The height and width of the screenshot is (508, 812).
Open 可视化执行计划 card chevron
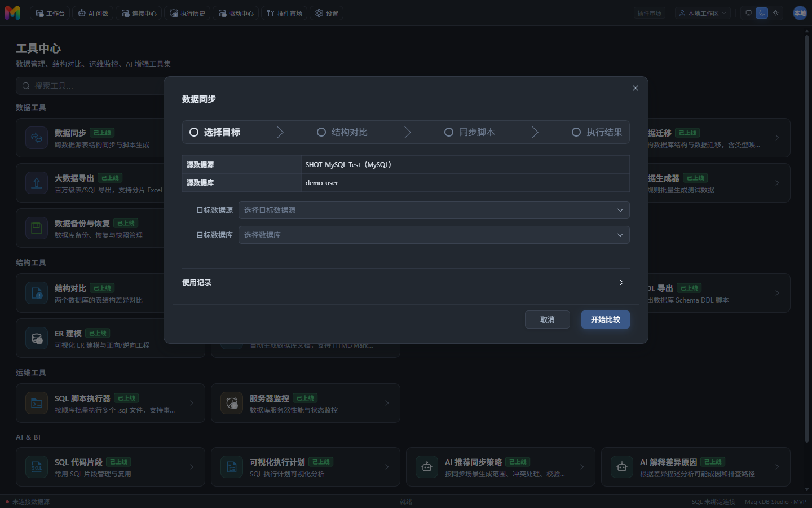(387, 467)
